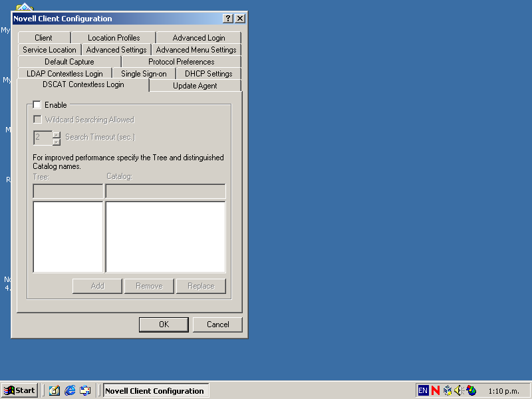Viewport: 532px width, 399px height.
Task: Open the speaker volume tray icon
Action: point(459,390)
